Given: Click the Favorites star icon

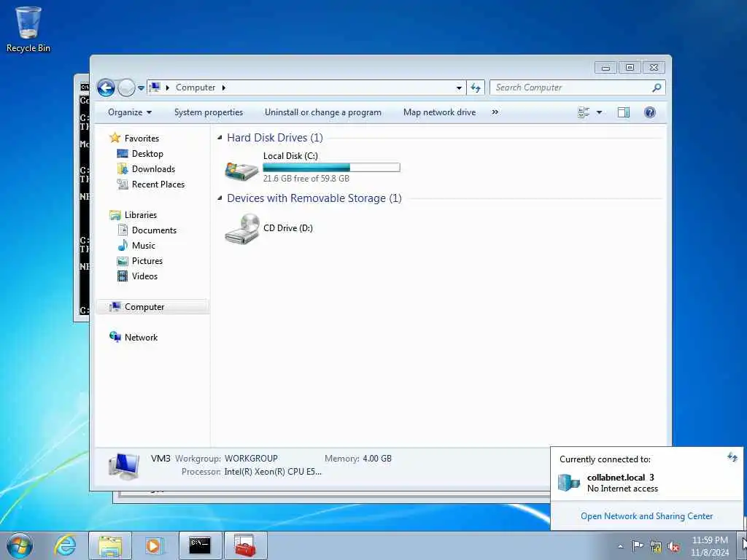Looking at the screenshot, I should click(115, 138).
